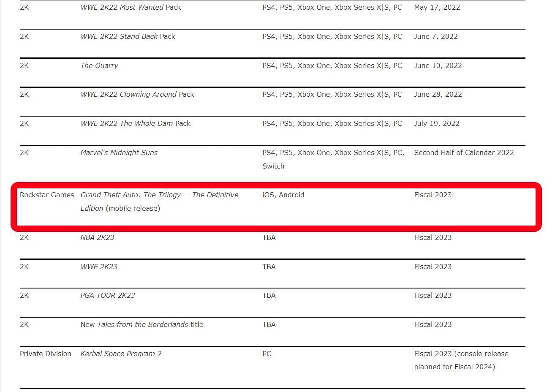Select the Marvel's Midnight Suns title

tap(119, 152)
